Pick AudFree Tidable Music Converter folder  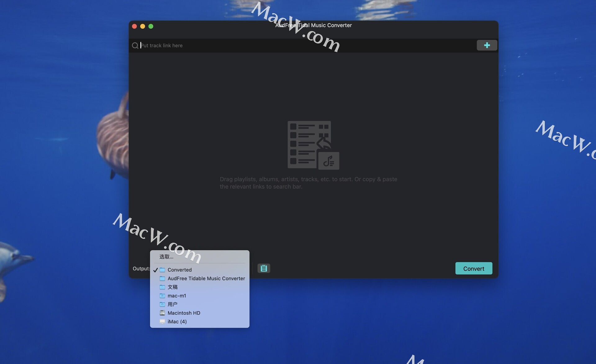pyautogui.click(x=206, y=279)
